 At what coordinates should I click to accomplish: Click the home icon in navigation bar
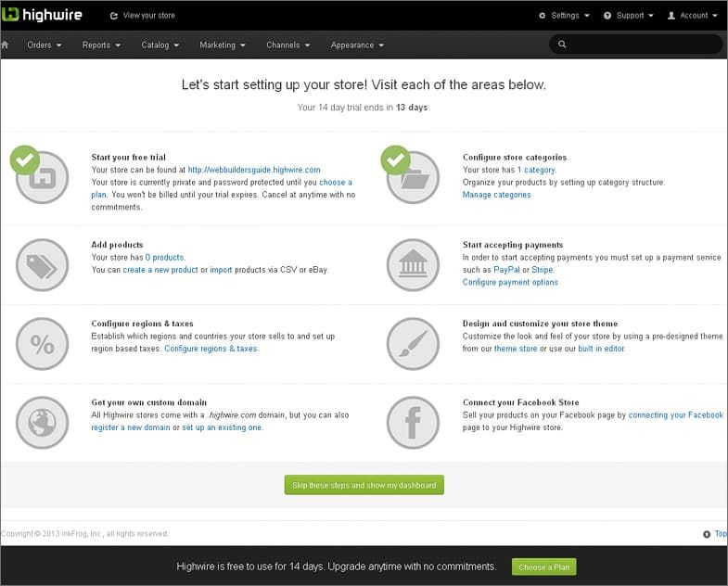(x=6, y=45)
